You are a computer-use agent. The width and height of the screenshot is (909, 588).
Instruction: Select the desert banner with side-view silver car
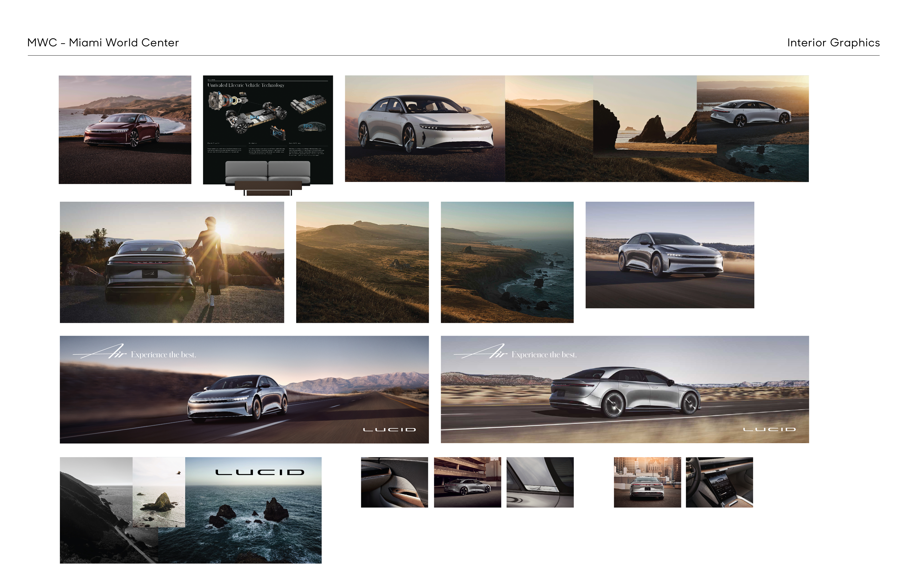[625, 390]
